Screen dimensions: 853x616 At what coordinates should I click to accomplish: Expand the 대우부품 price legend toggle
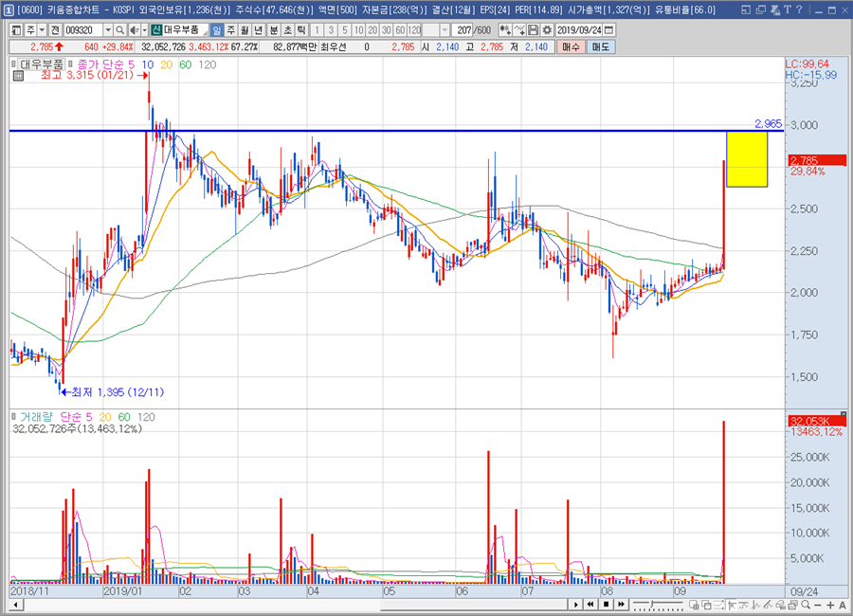pos(13,64)
